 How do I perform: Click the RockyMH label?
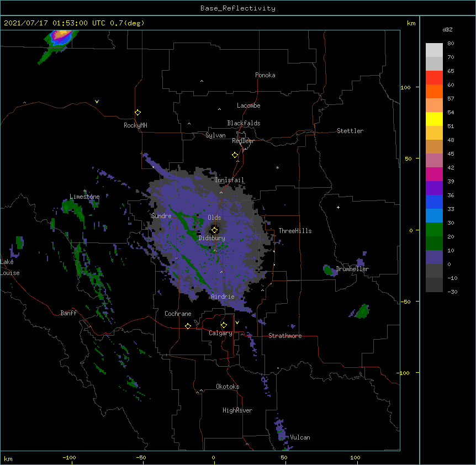click(135, 125)
